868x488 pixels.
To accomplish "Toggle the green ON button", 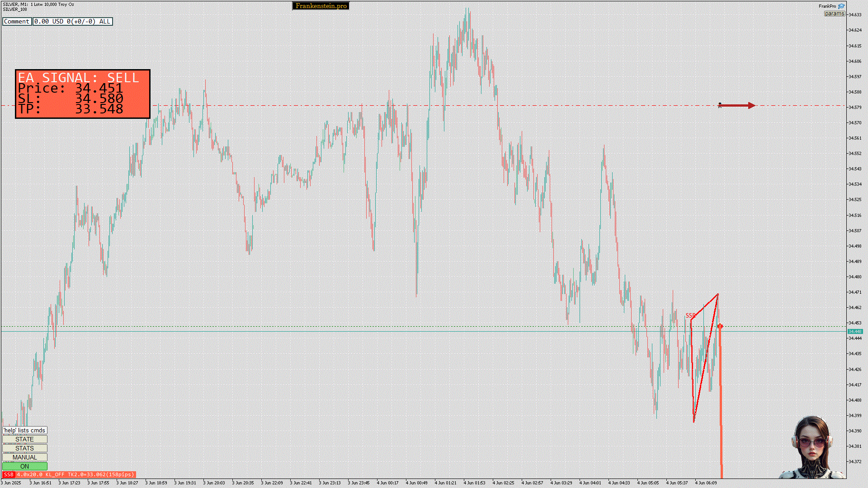I will tap(25, 466).
